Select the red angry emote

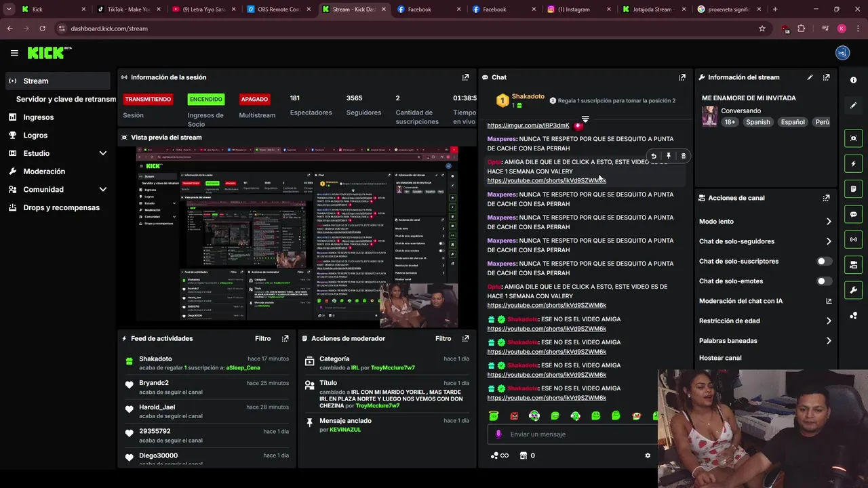(514, 415)
